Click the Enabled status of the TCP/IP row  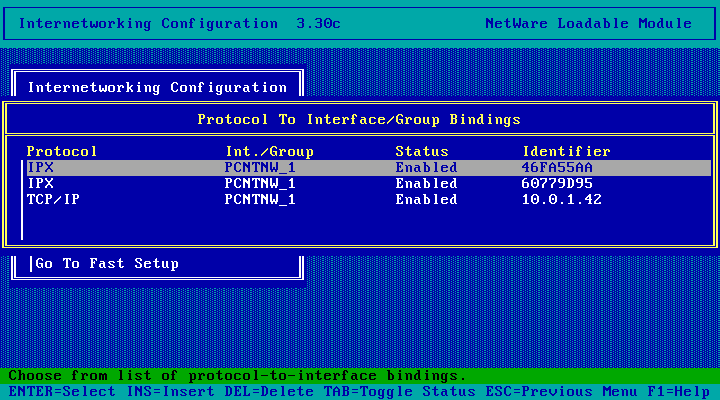point(426,200)
